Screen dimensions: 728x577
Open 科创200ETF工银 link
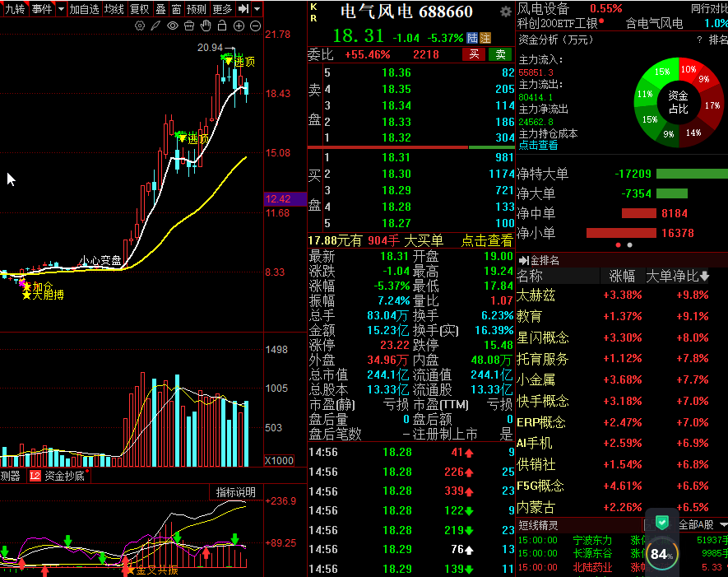(x=558, y=23)
